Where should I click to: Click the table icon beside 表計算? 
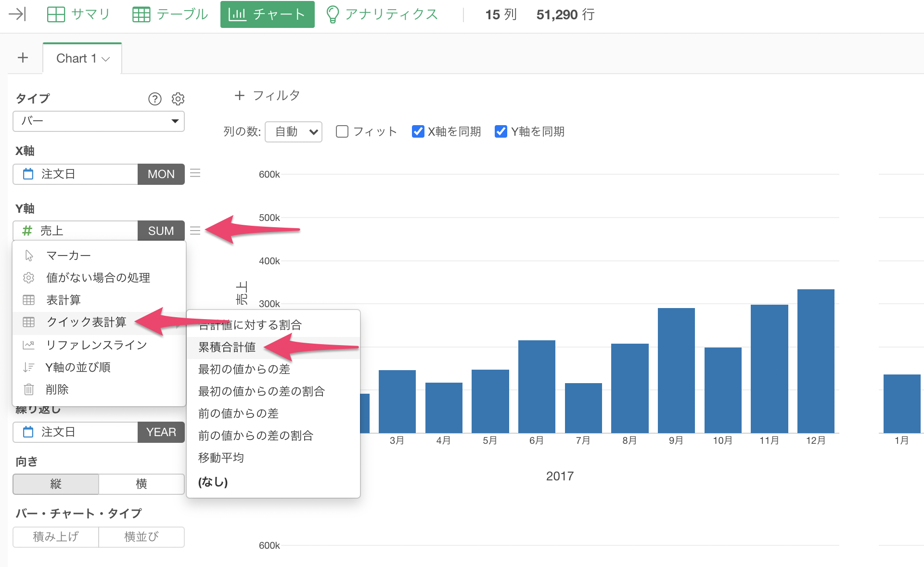point(29,300)
